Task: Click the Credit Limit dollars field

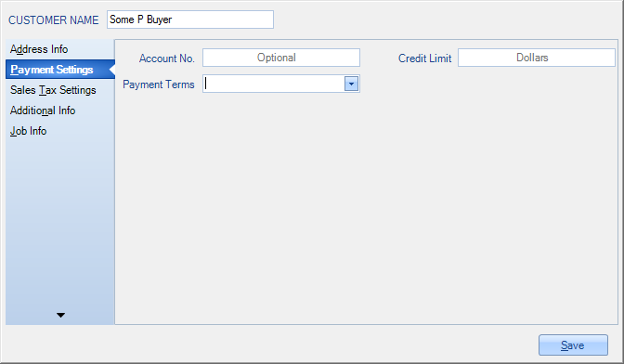Action: tap(537, 58)
